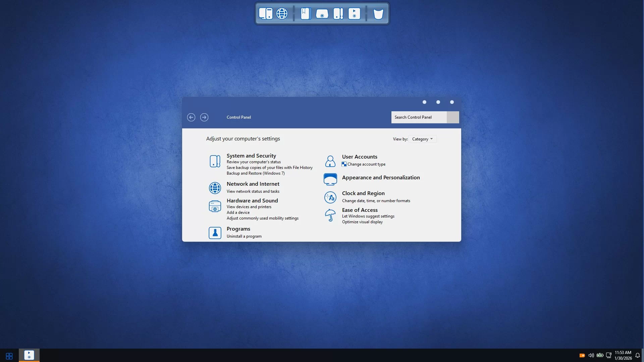Click the recycle bin icon in the dock
This screenshot has width=644, height=362.
(x=378, y=14)
